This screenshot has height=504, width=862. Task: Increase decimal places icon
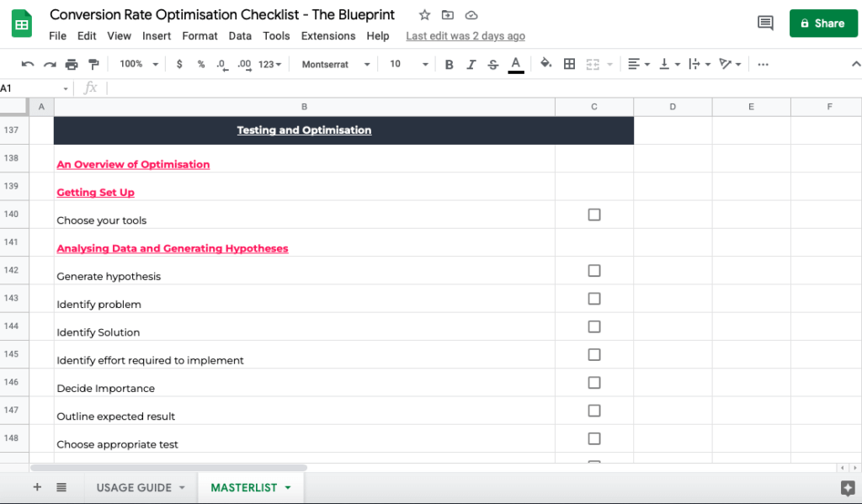point(245,65)
